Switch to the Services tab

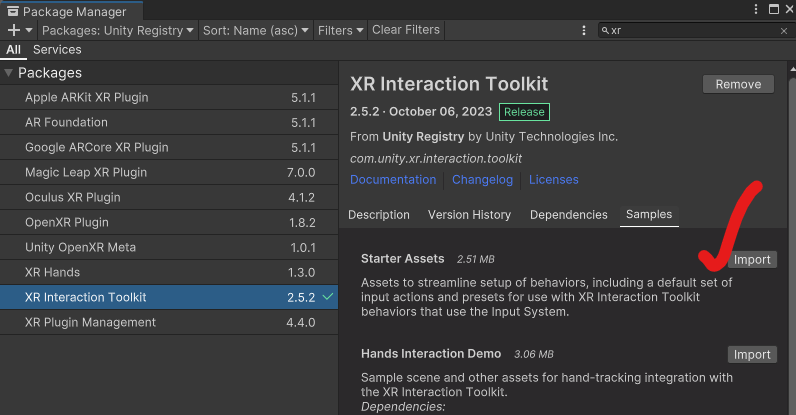(57, 50)
